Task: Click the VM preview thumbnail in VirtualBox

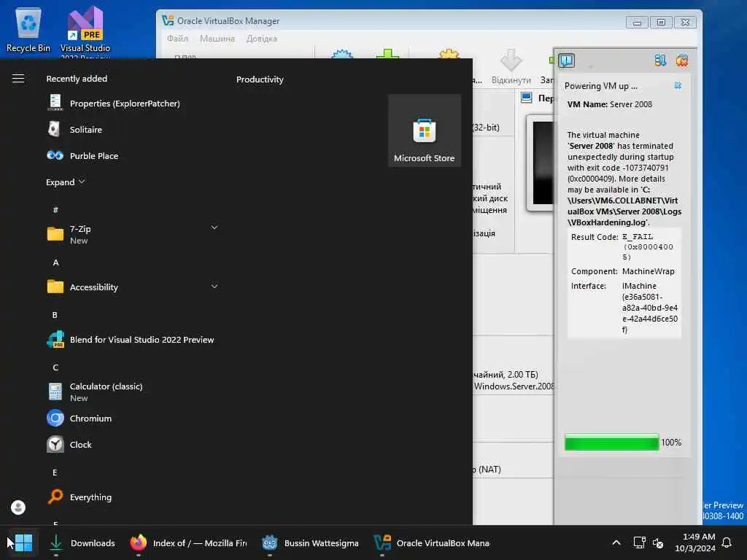Action: pyautogui.click(x=542, y=163)
